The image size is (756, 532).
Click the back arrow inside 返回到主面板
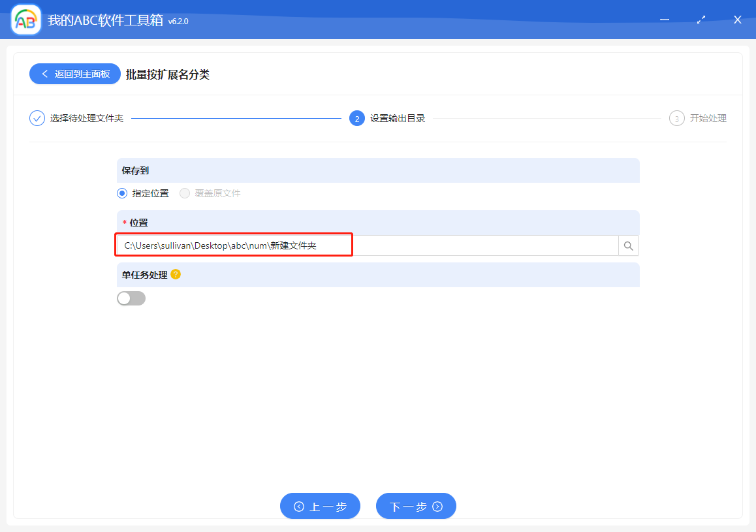[44, 73]
